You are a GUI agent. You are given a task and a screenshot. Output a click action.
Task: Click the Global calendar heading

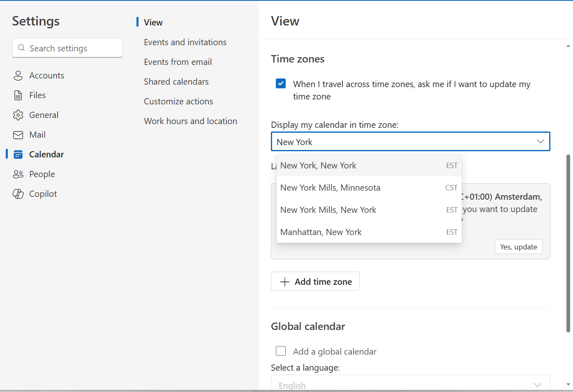coord(308,326)
